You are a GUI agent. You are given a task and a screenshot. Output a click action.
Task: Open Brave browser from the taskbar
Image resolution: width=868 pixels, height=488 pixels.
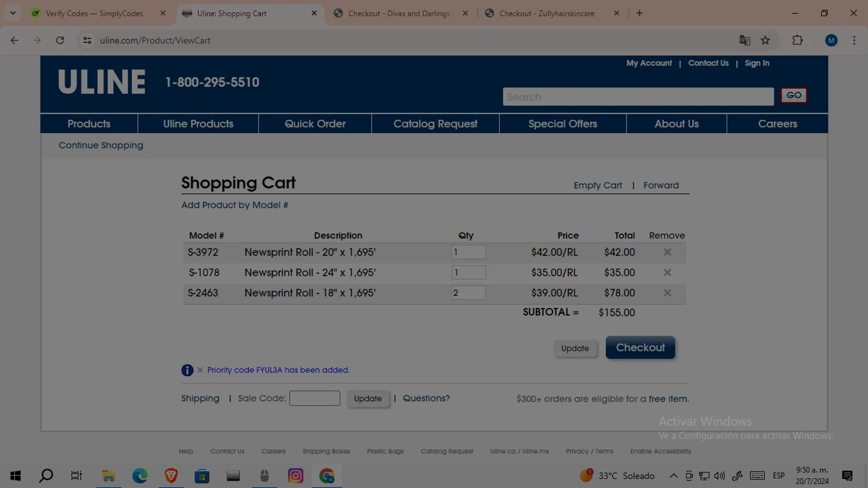click(x=171, y=476)
